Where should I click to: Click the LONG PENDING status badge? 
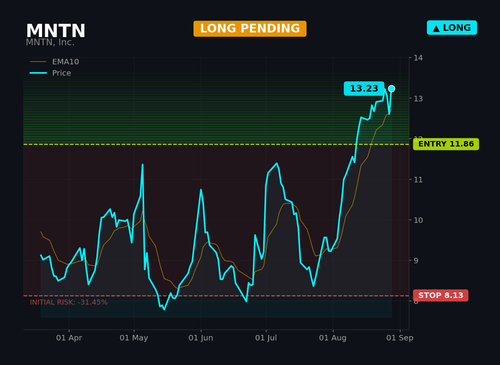(250, 29)
